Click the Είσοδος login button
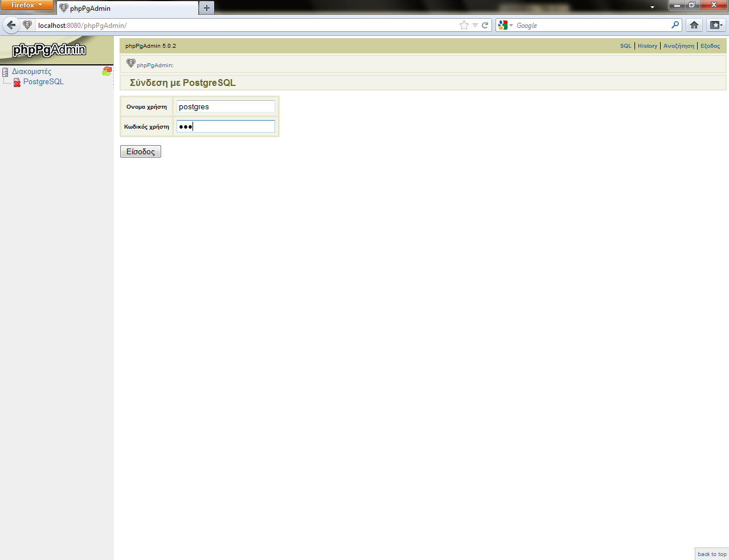 141,151
